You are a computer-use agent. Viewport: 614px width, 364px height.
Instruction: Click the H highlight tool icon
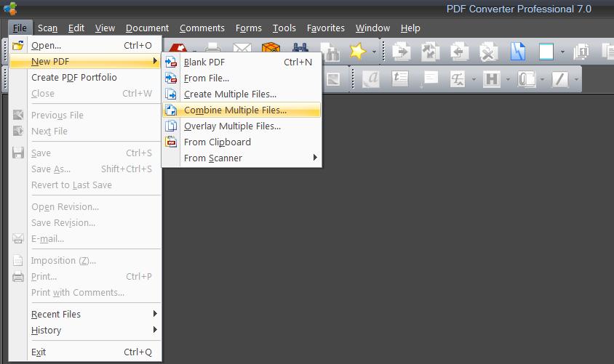[x=492, y=79]
